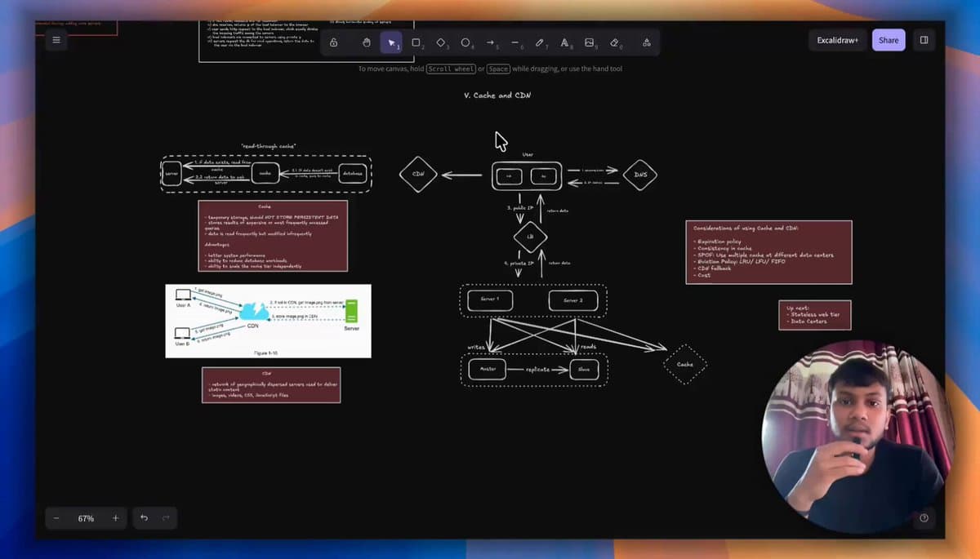The width and height of the screenshot is (980, 559).
Task: Select the Considerations of using Cache note
Action: (768, 252)
